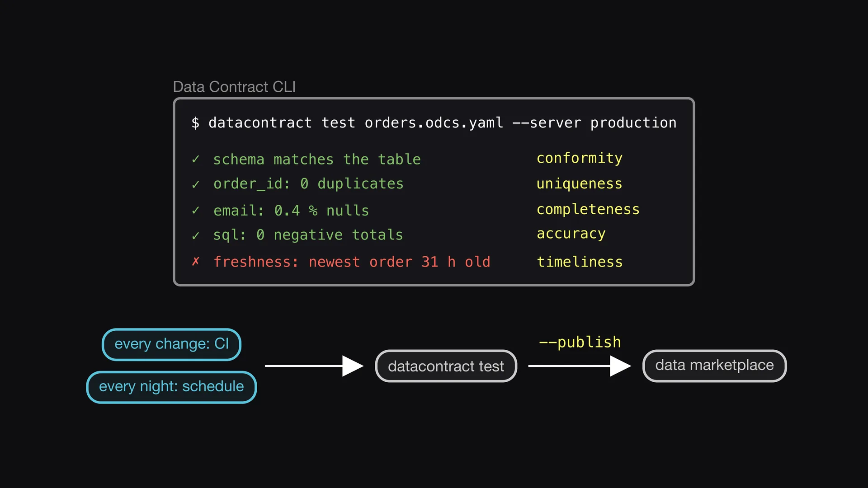
Task: Click the '--publish' label
Action: point(580,342)
